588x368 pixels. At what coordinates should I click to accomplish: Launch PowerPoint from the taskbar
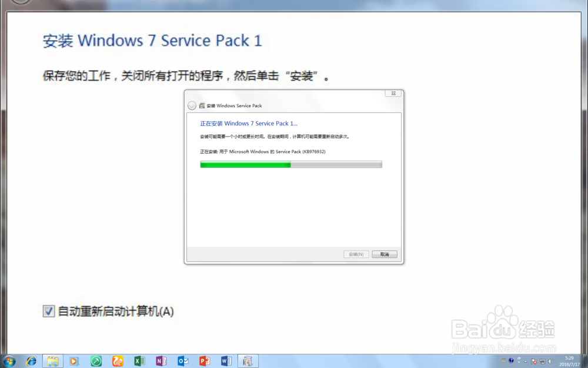pyautogui.click(x=205, y=362)
